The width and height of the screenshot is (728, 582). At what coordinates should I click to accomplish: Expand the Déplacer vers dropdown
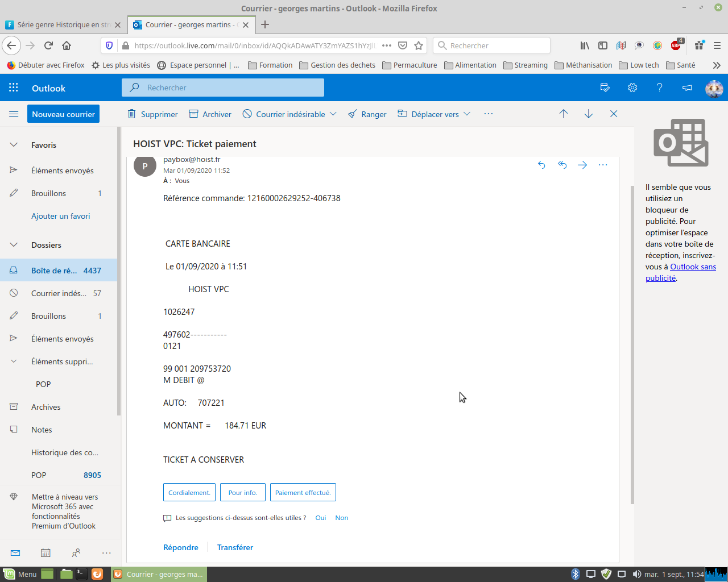coord(467,114)
